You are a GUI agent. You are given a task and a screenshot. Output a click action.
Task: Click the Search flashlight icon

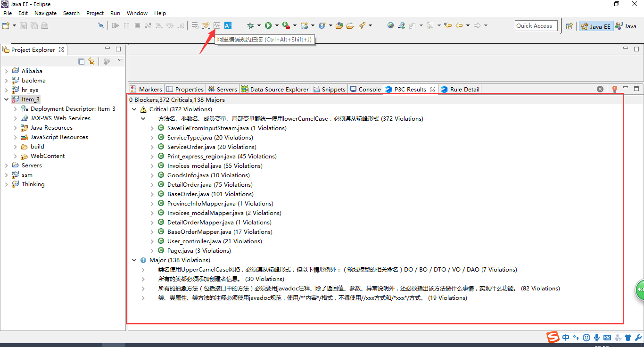pyautogui.click(x=362, y=25)
